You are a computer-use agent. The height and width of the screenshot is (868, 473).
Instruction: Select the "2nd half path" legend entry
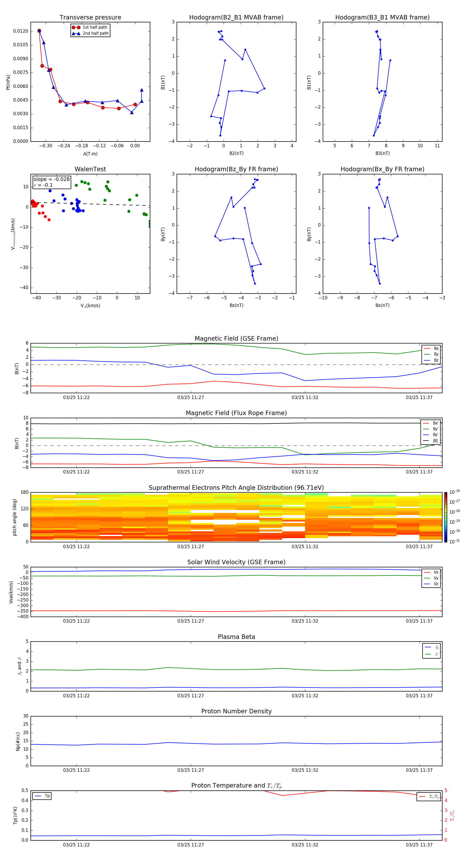pyautogui.click(x=90, y=33)
